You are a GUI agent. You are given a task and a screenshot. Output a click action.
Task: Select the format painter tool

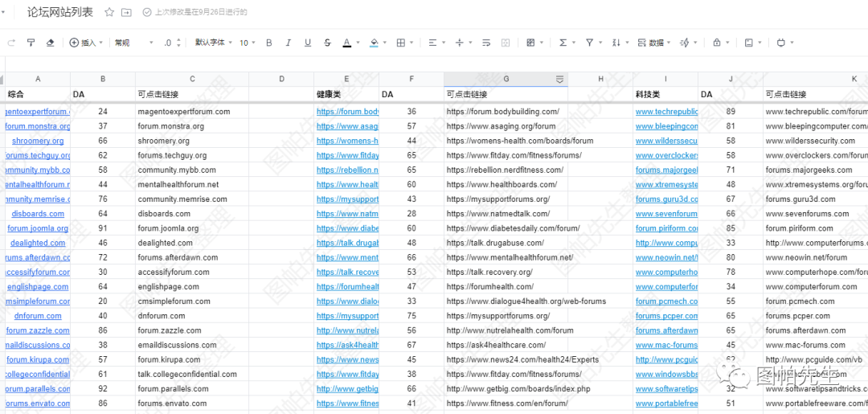pyautogui.click(x=31, y=43)
